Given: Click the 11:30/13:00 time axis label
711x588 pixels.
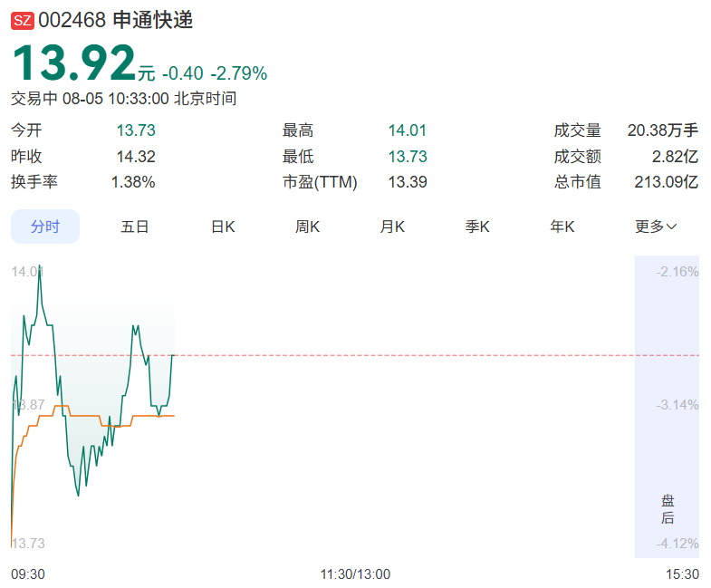Looking at the screenshot, I should point(355,574).
